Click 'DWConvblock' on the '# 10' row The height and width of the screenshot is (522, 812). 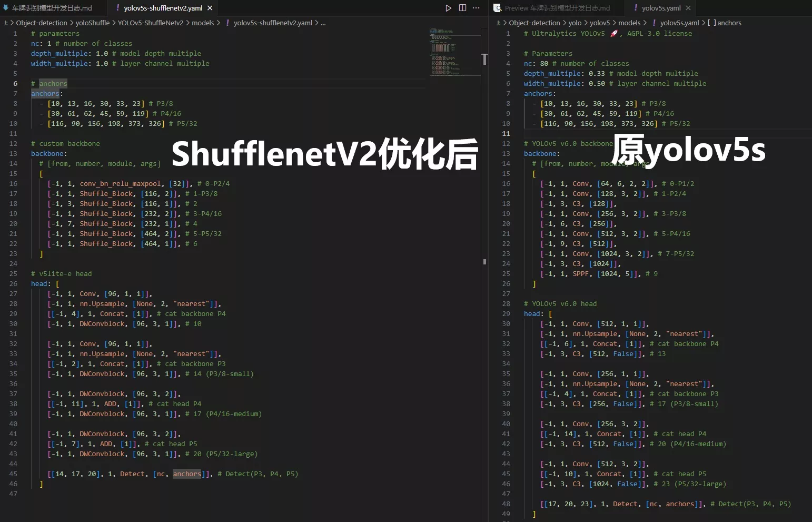click(x=102, y=323)
